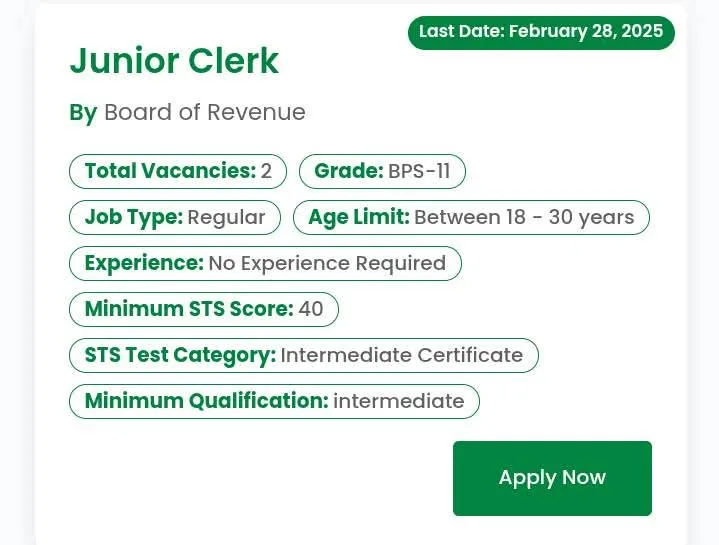Click the "BPS-11" grade value text
Screen dimensions: 719x545
pos(419,171)
